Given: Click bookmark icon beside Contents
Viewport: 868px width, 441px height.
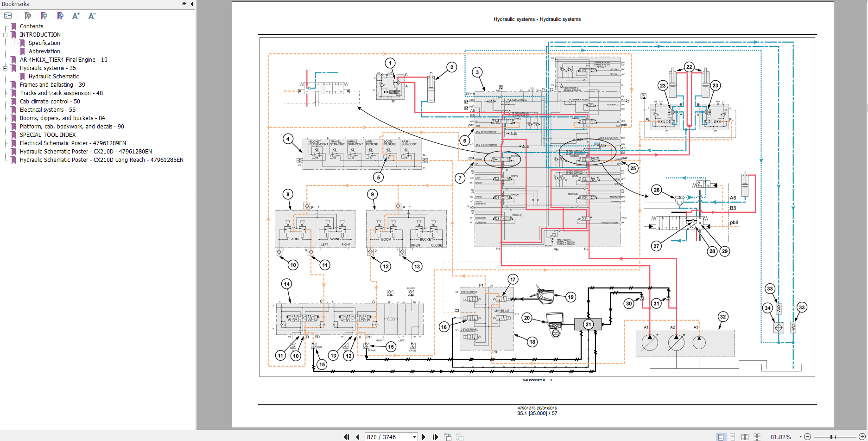Looking at the screenshot, I should 13,26.
